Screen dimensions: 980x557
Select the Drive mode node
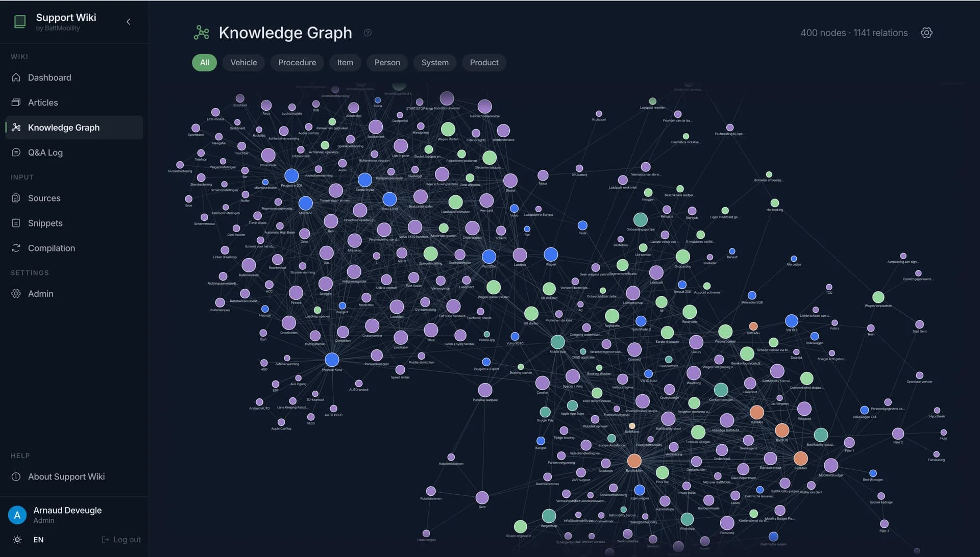pos(268,155)
